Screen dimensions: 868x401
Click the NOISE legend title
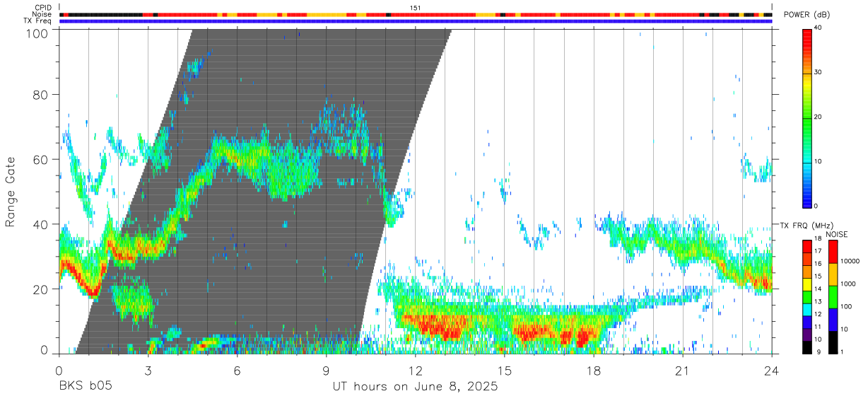coord(837,234)
